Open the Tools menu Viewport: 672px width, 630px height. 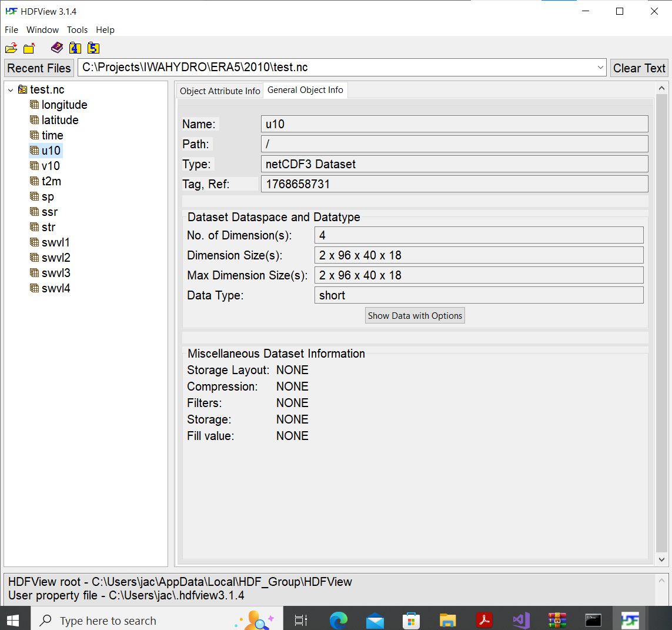(77, 29)
